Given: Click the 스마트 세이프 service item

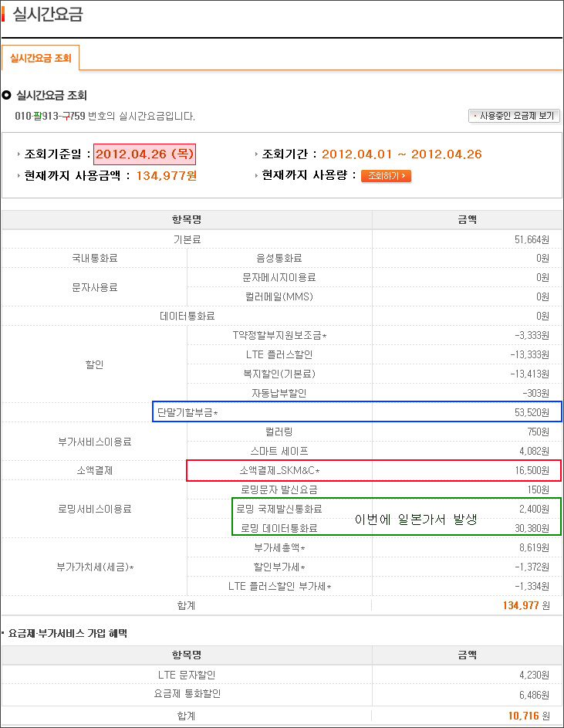Looking at the screenshot, I should (x=279, y=451).
